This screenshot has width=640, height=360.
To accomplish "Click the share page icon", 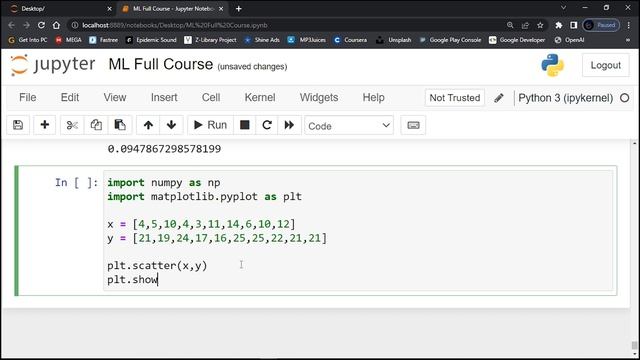I will (x=525, y=25).
